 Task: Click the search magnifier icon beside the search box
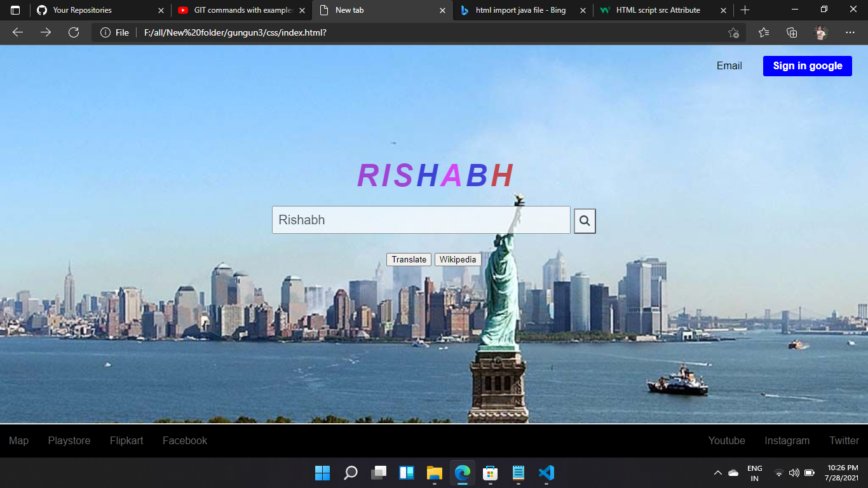click(584, 220)
